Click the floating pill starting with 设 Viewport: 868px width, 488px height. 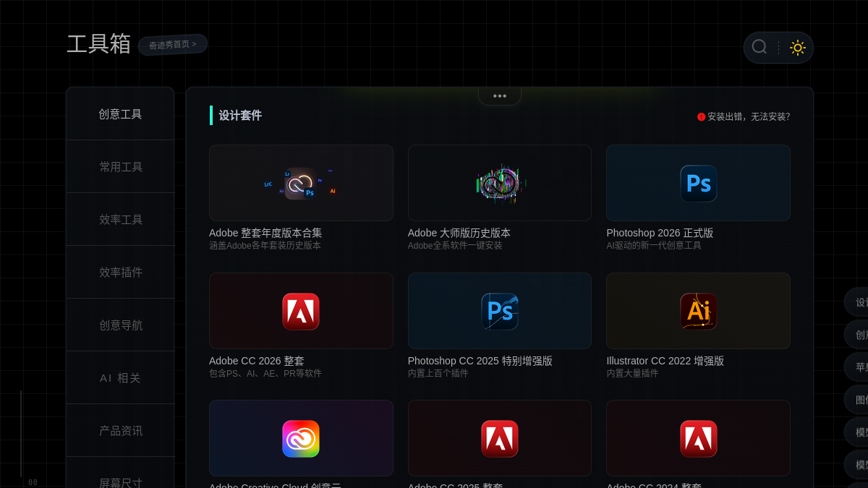(856, 302)
